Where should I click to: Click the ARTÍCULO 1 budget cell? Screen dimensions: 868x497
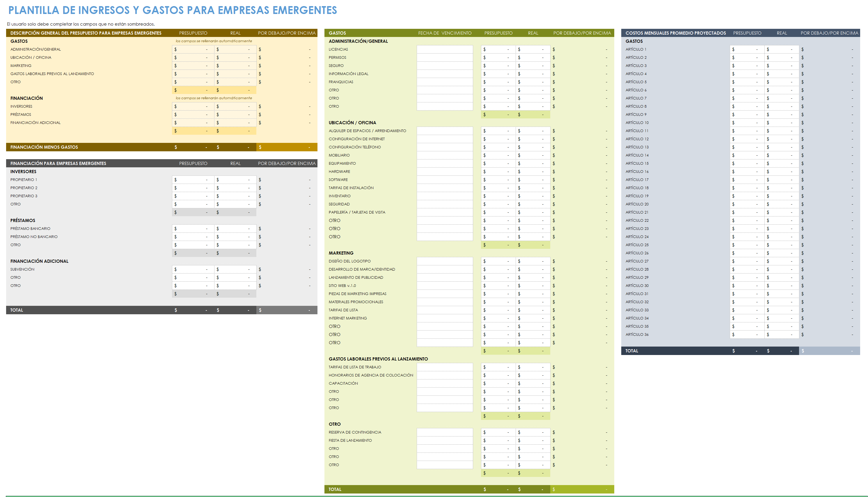click(747, 49)
